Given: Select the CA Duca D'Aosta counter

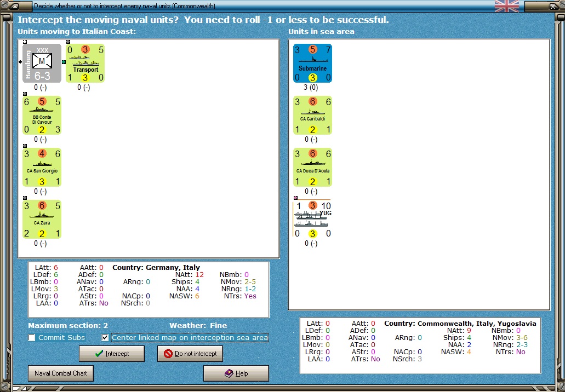Looking at the screenshot, I should click(312, 167).
